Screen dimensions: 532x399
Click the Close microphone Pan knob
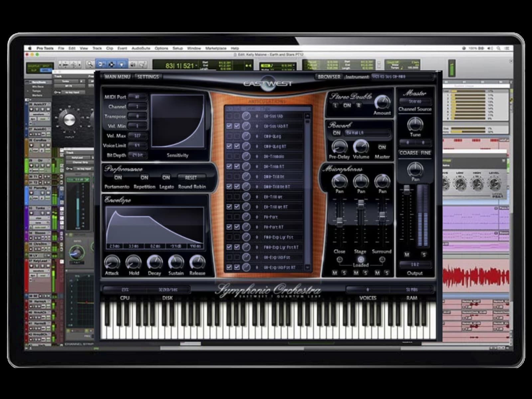(339, 182)
